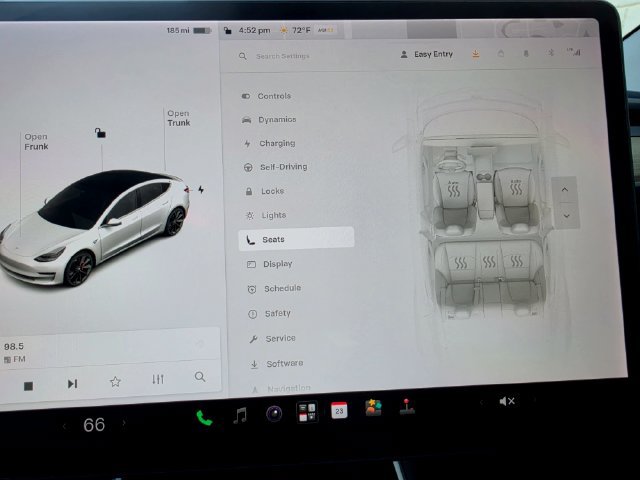Open the Schedule settings menu
This screenshot has width=640, height=480.
[x=275, y=289]
